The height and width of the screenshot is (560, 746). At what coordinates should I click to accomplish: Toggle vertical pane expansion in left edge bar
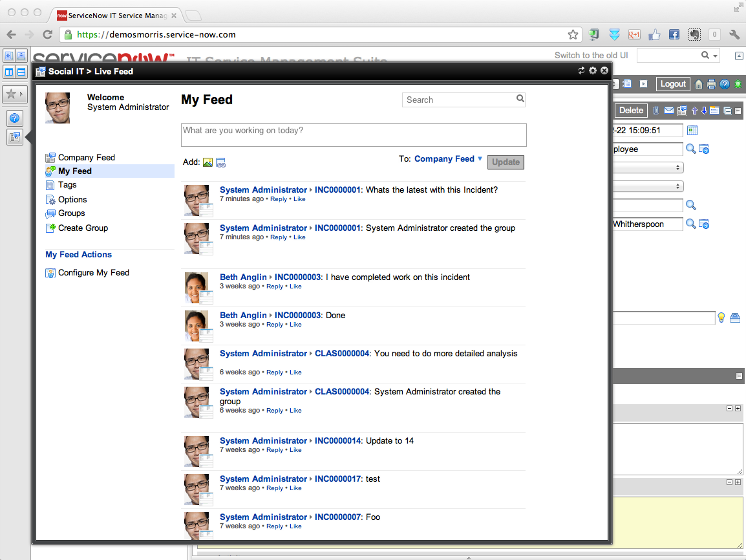[x=21, y=56]
